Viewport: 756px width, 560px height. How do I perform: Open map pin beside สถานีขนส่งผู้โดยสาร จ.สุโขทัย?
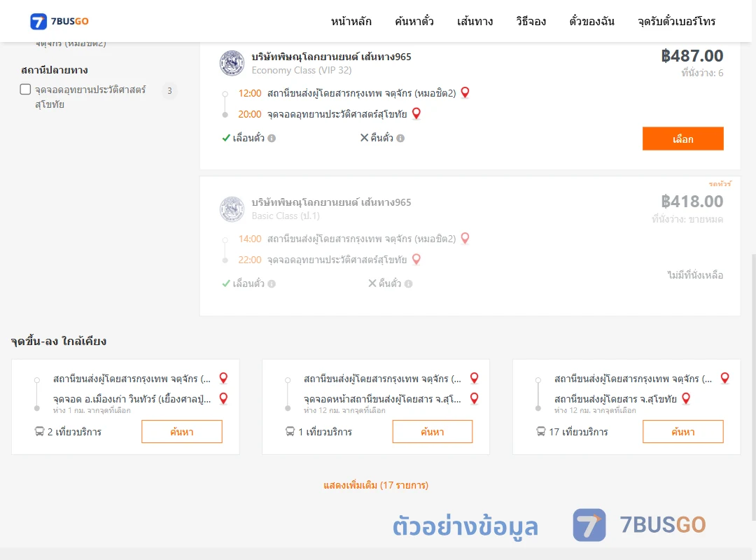(686, 398)
